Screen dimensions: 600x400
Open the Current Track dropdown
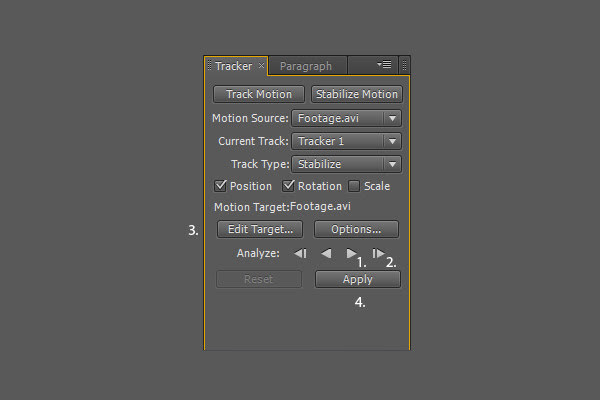pos(346,141)
